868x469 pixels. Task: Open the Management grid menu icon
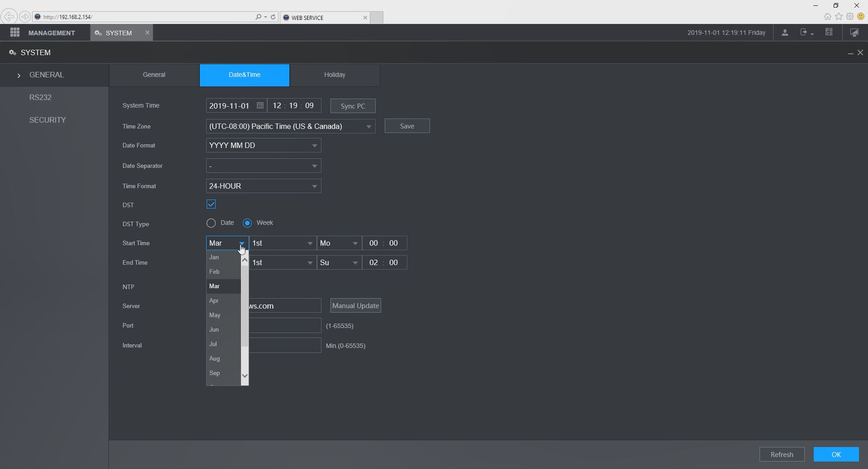[x=15, y=33]
